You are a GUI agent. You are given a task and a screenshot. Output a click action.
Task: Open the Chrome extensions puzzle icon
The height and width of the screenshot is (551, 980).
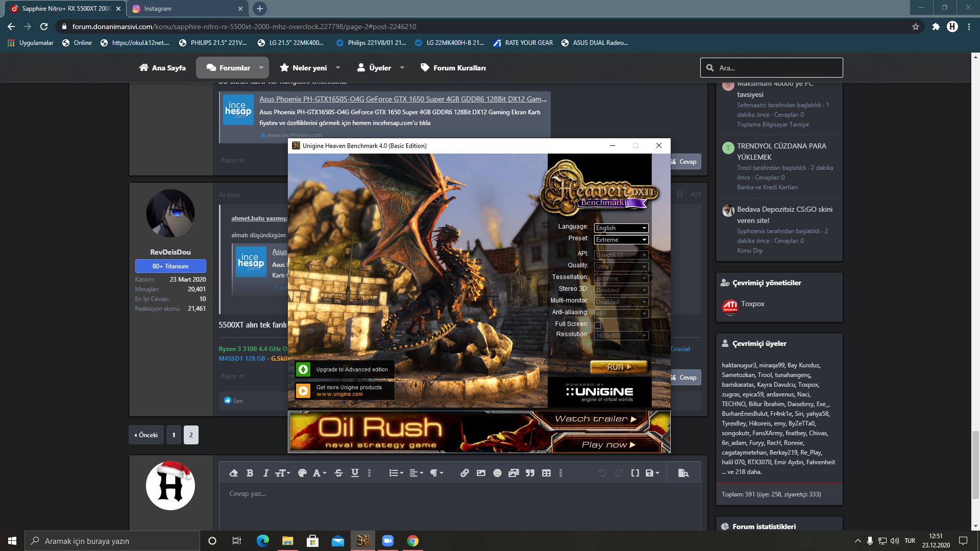tap(936, 27)
